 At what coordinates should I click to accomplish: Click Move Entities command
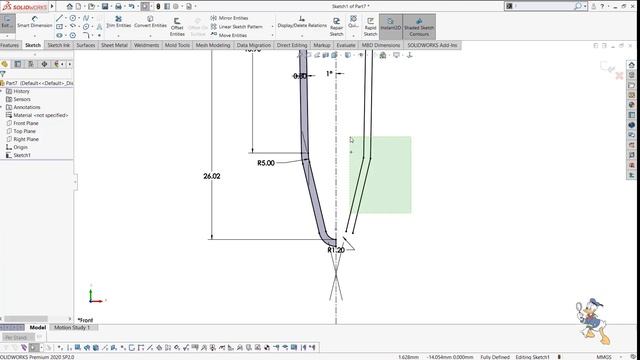click(229, 35)
